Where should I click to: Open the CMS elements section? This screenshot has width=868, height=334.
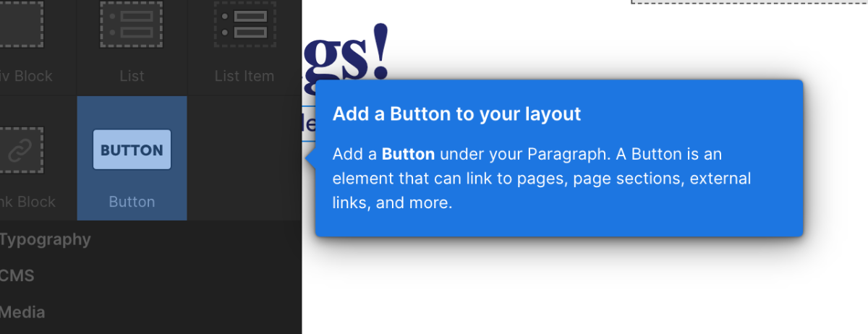(17, 275)
